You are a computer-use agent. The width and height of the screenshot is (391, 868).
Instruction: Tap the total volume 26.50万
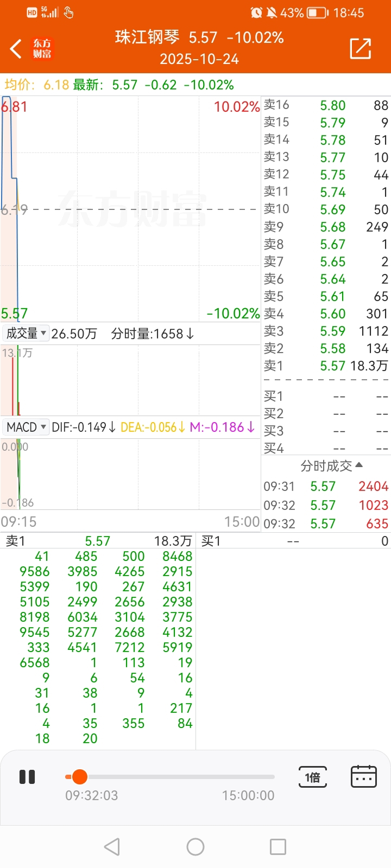74,333
